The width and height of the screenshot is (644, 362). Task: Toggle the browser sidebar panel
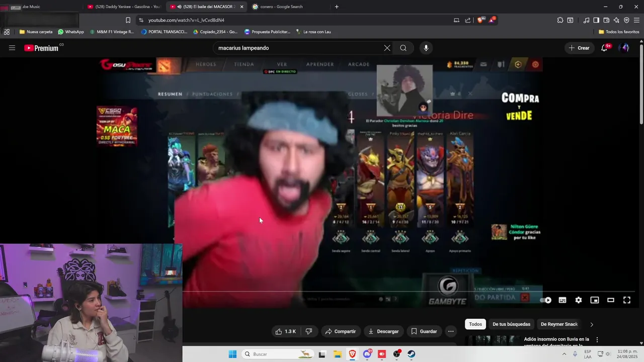click(596, 20)
